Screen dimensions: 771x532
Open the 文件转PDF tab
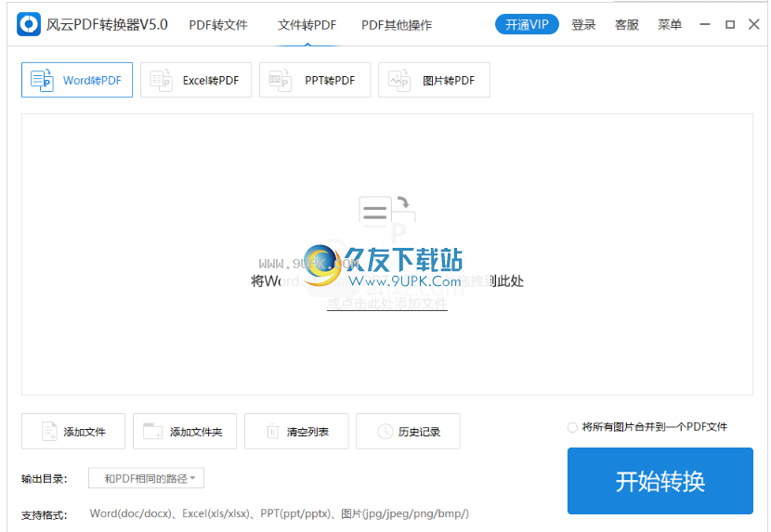[307, 25]
